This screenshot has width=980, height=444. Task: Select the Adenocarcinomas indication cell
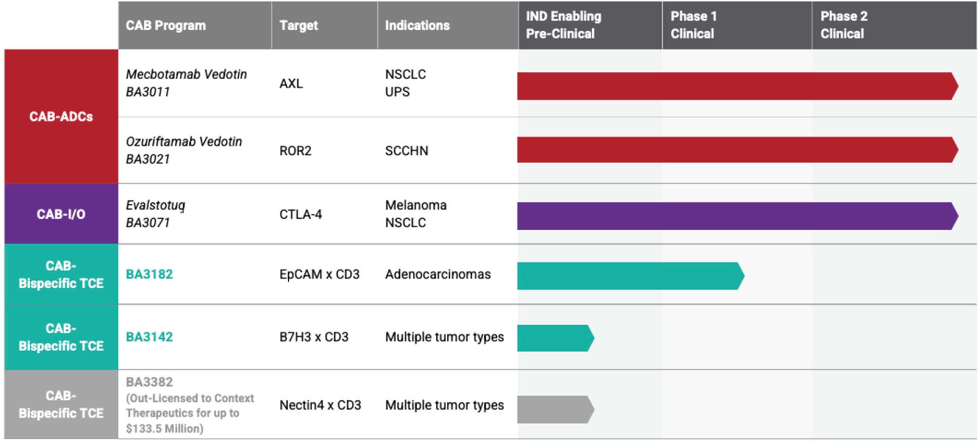pyautogui.click(x=438, y=275)
